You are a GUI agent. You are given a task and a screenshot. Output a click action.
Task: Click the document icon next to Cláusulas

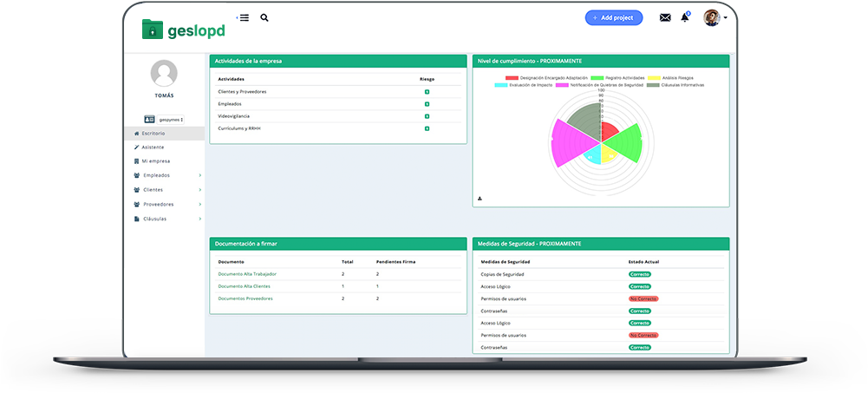pos(137,219)
